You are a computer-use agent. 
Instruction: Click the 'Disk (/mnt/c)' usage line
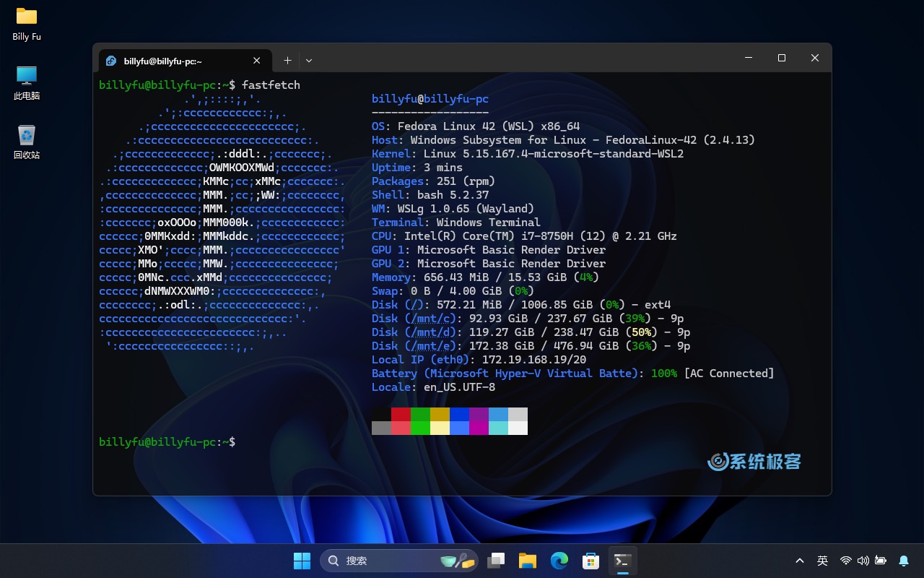point(528,318)
